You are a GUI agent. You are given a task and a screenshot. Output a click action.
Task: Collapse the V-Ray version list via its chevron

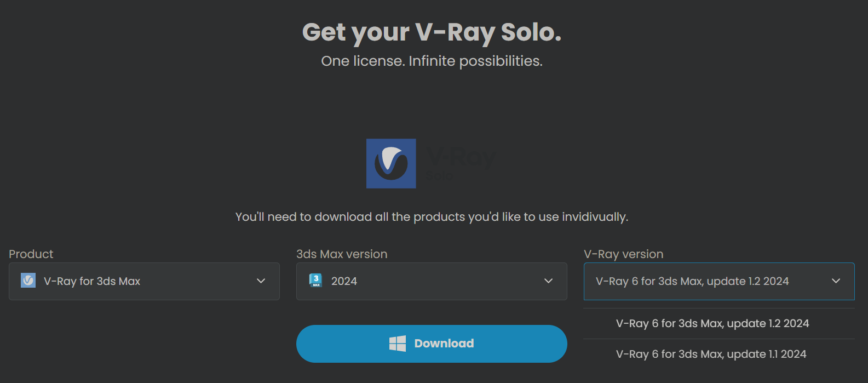(836, 281)
